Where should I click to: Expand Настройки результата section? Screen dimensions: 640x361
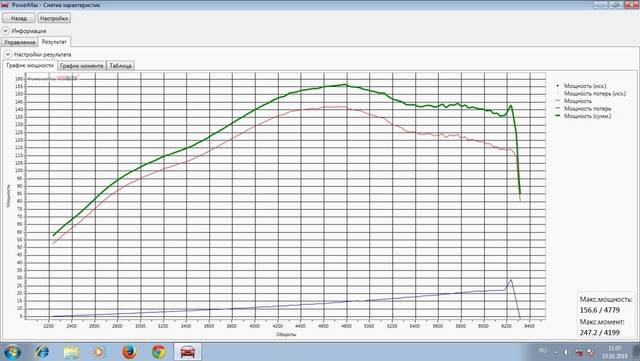point(7,54)
